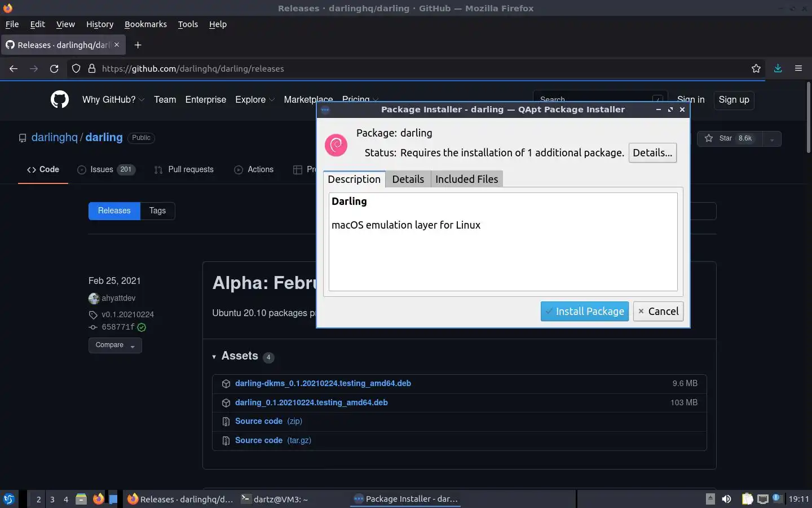The height and width of the screenshot is (508, 812).
Task: Open the Actions tab
Action: [254, 169]
